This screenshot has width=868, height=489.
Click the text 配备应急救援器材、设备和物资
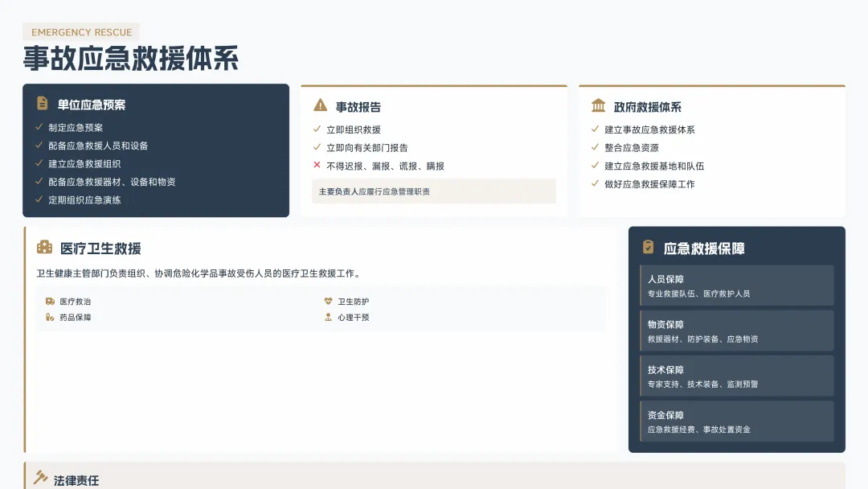[x=112, y=182]
